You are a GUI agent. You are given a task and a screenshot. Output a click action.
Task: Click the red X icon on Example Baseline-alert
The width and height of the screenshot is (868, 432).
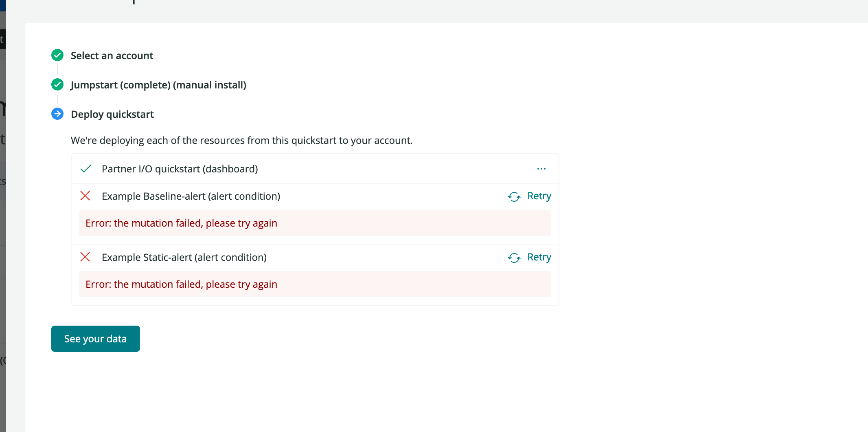pos(85,196)
